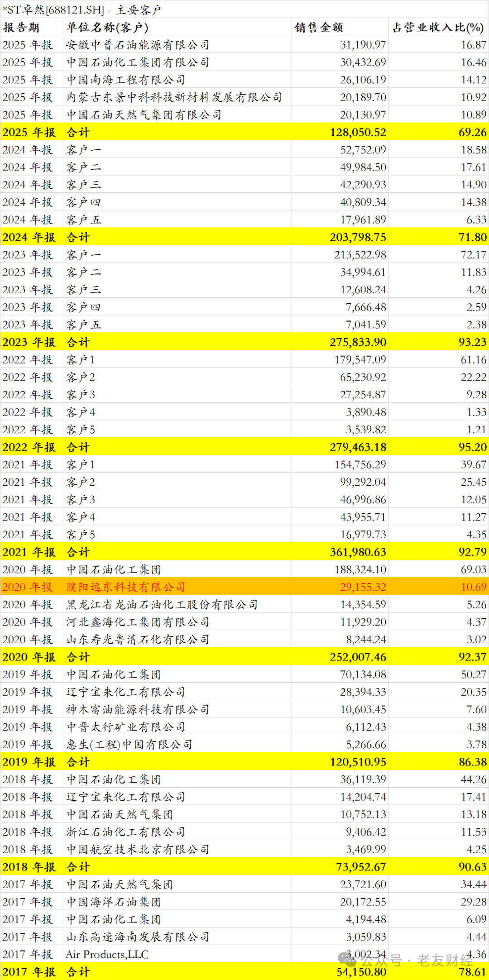The width and height of the screenshot is (489, 980).
Task: Click the 报告期 column header
Action: [21, 28]
